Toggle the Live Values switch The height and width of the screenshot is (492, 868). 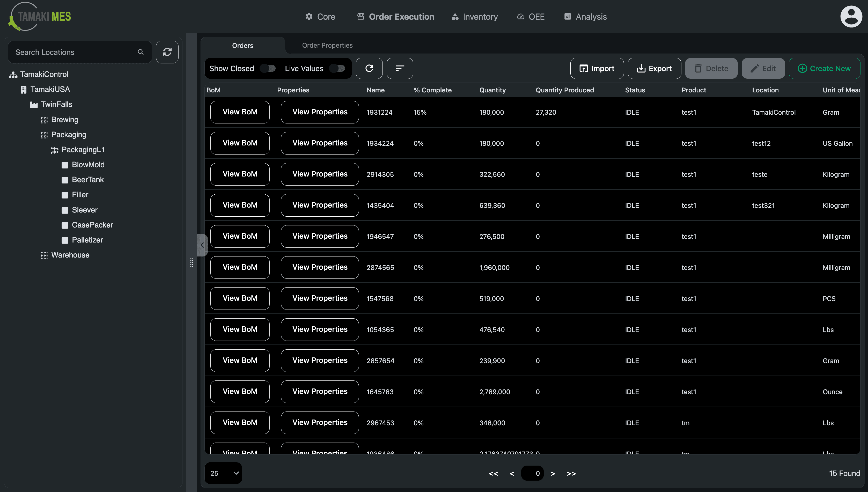pyautogui.click(x=337, y=68)
